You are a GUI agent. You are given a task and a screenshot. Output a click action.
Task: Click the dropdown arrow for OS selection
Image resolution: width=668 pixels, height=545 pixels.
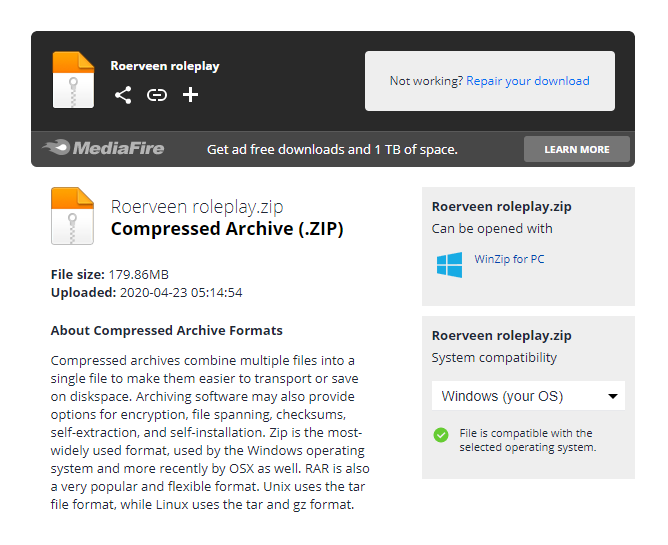coord(612,397)
